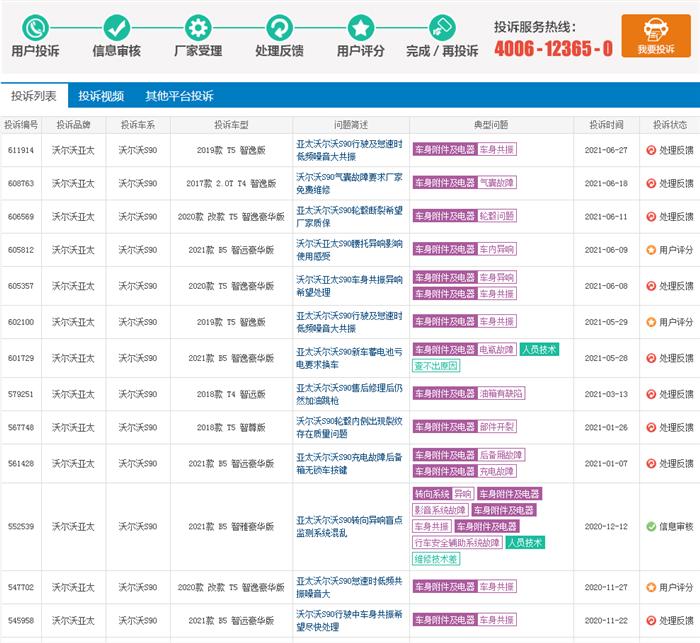The image size is (700, 643).
Task: Click the 处理反馈 status icon for complaint 561428
Action: [x=651, y=463]
